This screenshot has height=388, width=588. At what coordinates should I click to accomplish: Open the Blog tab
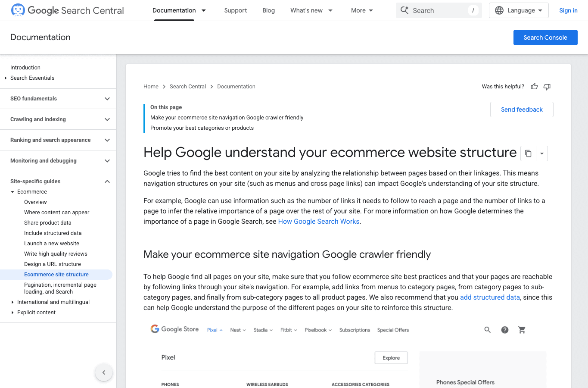pos(269,10)
